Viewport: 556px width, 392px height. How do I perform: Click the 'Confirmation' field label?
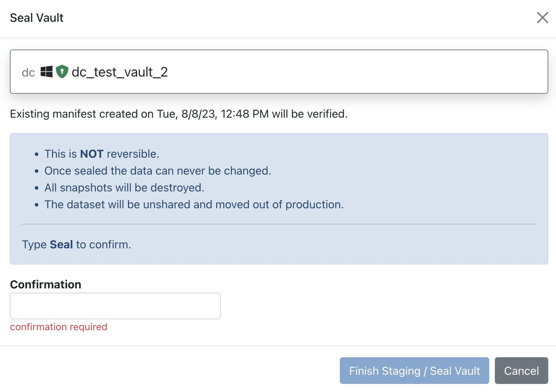45,284
